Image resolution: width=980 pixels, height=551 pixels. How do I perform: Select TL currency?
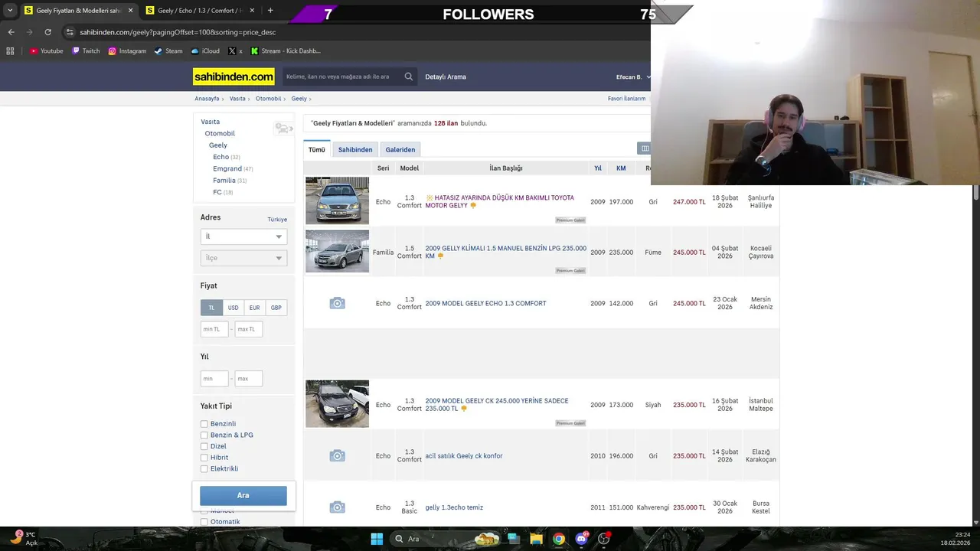pyautogui.click(x=211, y=308)
